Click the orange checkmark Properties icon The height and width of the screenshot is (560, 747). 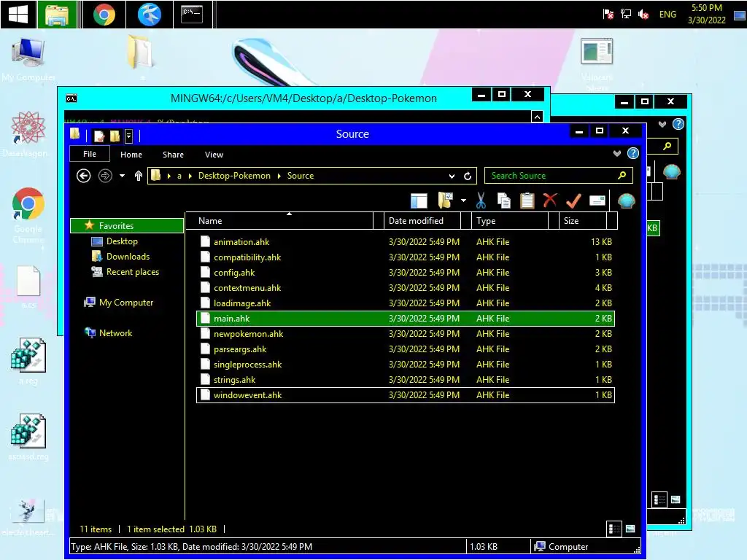pos(573,201)
